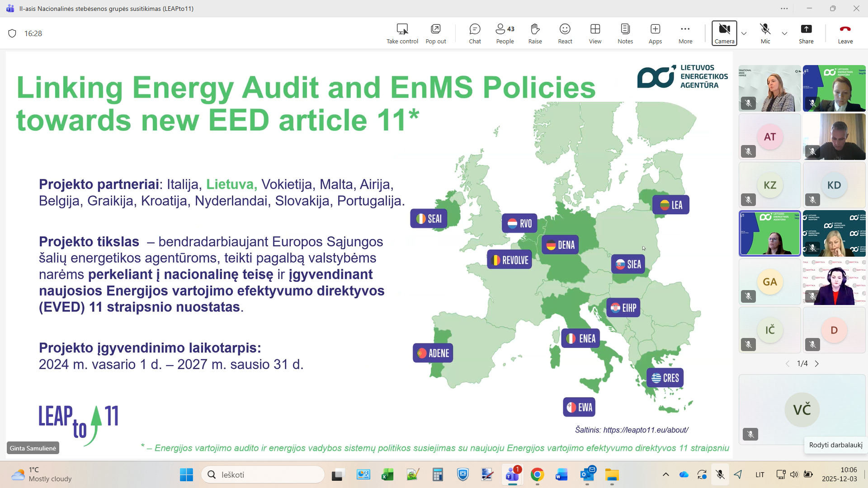Click Take control of the presentation
This screenshot has height=488, width=868.
(x=402, y=33)
